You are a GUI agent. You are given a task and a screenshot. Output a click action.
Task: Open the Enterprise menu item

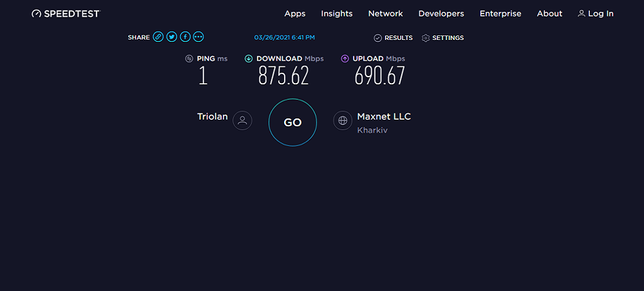coord(500,14)
